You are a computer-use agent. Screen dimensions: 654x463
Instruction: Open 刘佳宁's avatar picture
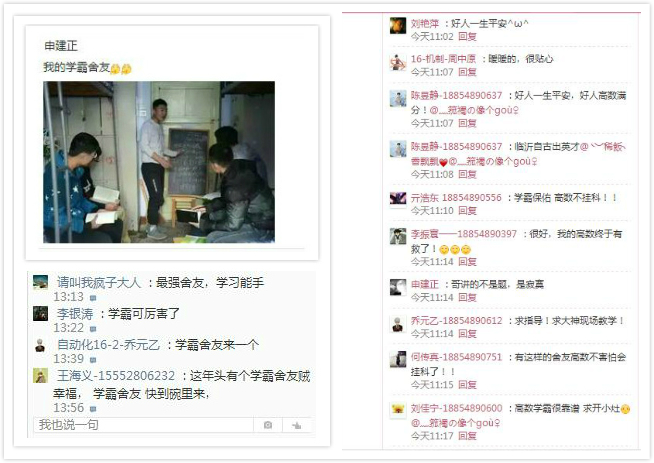click(398, 410)
